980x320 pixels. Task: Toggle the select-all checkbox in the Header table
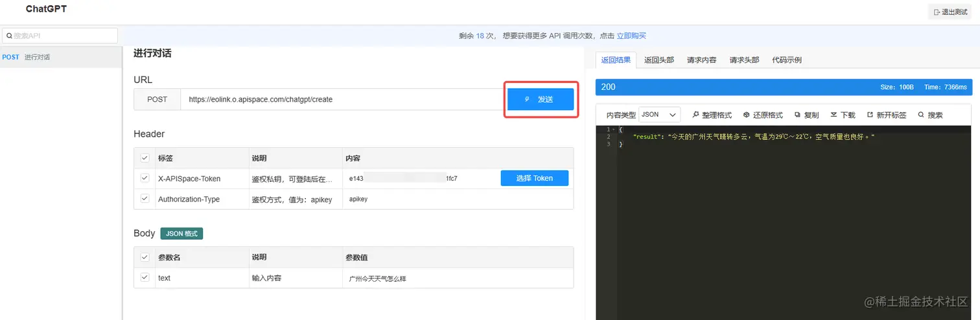coord(145,157)
